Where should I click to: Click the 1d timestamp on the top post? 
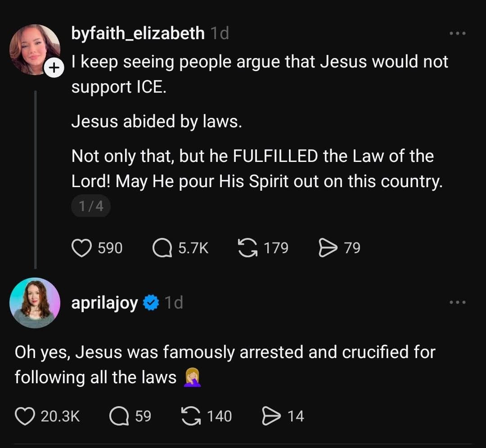point(220,32)
